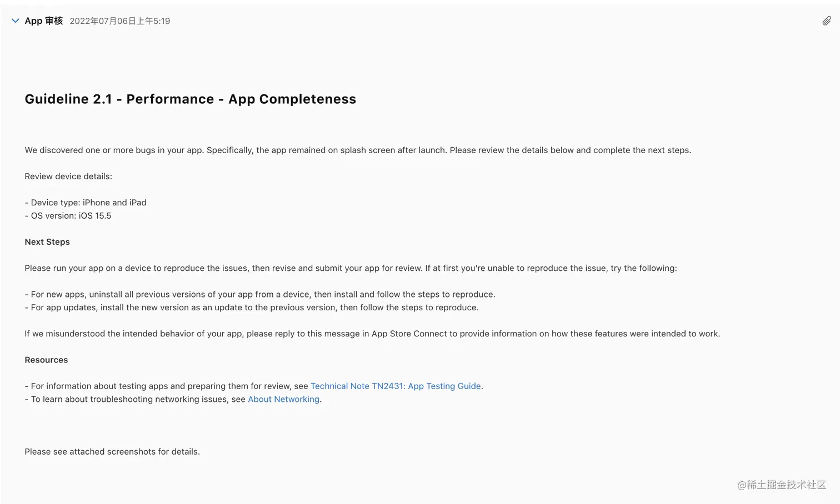Viewport: 840px width, 504px height.
Task: Click the Guideline 2.1 App Completeness heading
Action: [190, 99]
